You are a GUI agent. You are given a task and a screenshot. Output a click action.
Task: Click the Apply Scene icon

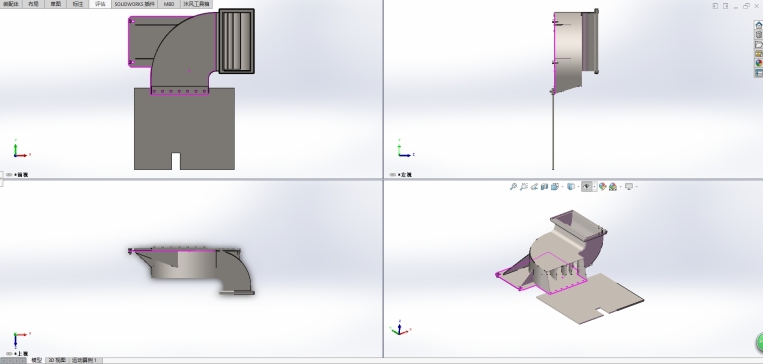click(613, 186)
